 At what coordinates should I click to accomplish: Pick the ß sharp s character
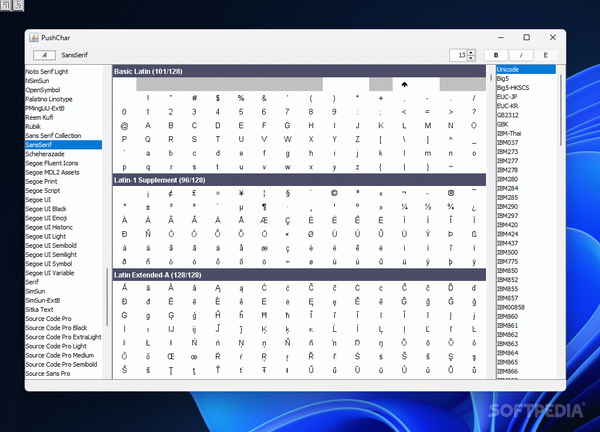click(474, 234)
